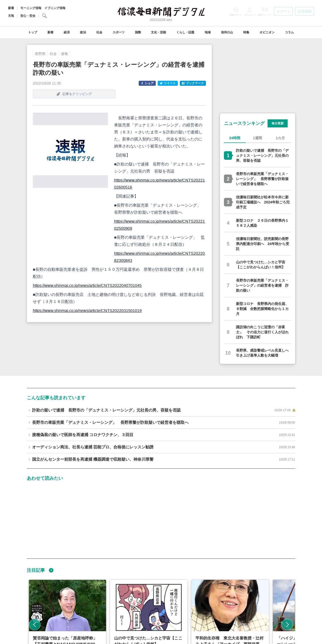Open スポーツ navigation item
Image resolution: width=322 pixels, height=644 pixels.
(x=119, y=32)
